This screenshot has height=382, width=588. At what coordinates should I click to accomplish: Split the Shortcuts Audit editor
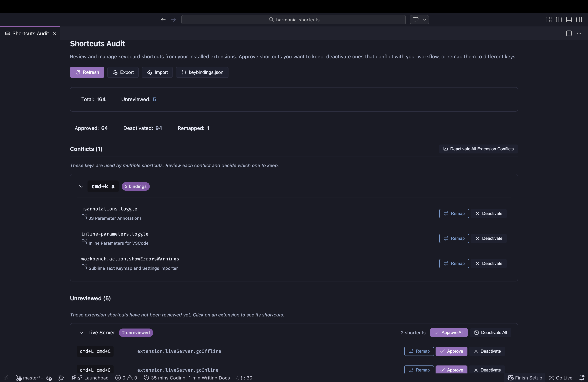tap(569, 33)
